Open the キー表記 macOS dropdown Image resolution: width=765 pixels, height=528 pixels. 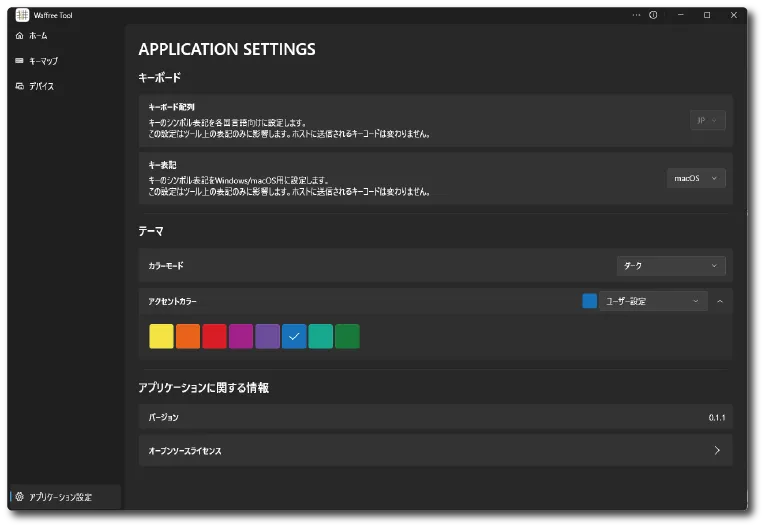pyautogui.click(x=696, y=178)
